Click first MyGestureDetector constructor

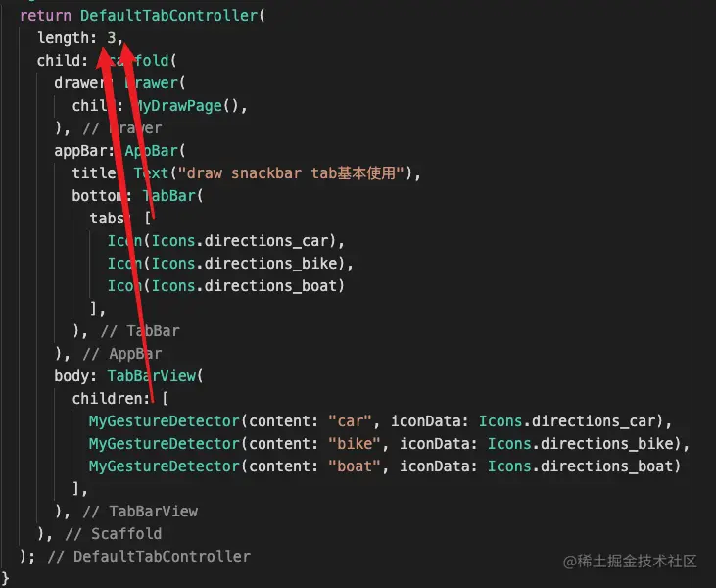tap(165, 421)
